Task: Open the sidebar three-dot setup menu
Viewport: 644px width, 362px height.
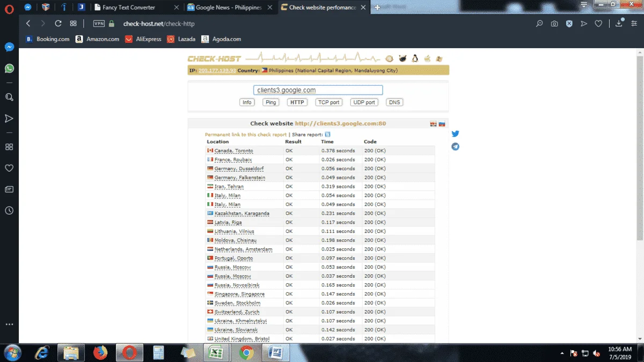Action: (9, 324)
